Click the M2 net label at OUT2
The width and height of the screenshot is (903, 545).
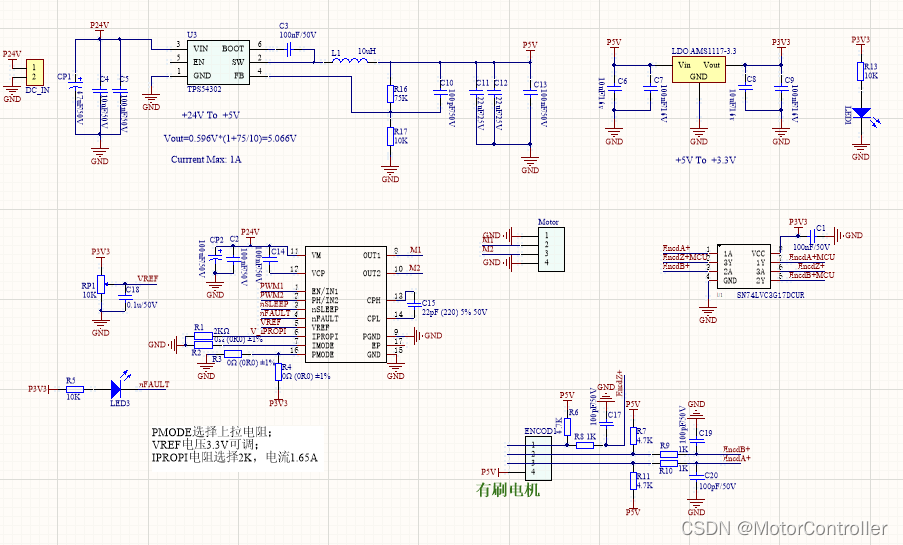[415, 268]
